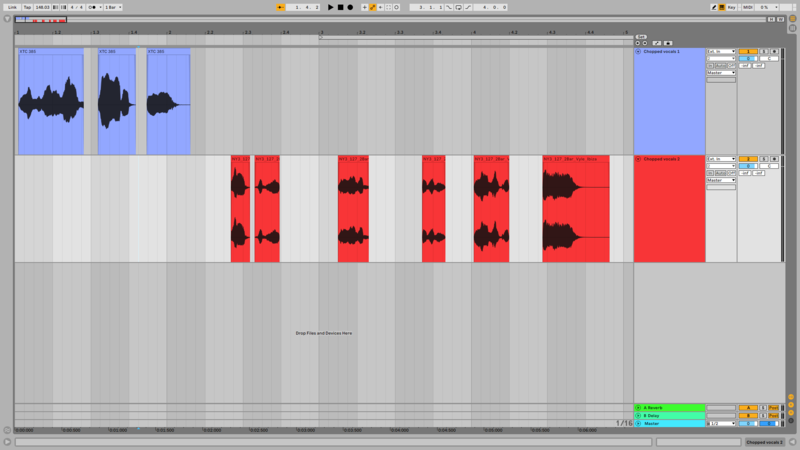The image size is (800, 450).
Task: Enable Key Map Mode switch
Action: pos(732,7)
